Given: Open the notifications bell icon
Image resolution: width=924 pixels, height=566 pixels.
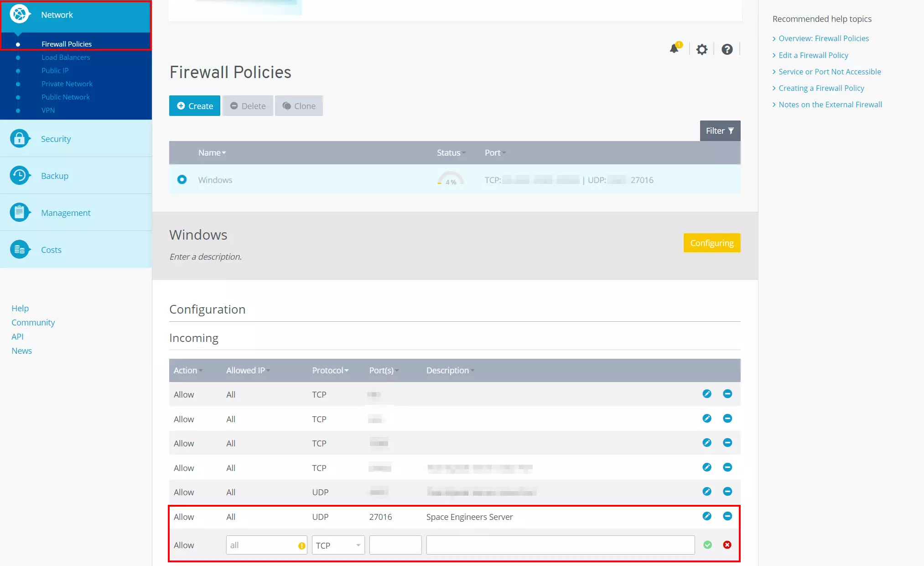Looking at the screenshot, I should pyautogui.click(x=675, y=48).
